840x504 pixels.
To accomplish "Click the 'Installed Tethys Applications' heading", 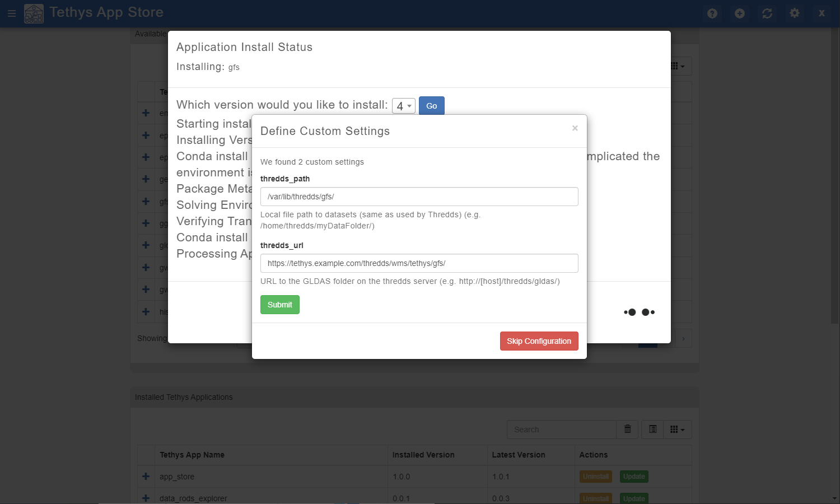I will tap(184, 397).
